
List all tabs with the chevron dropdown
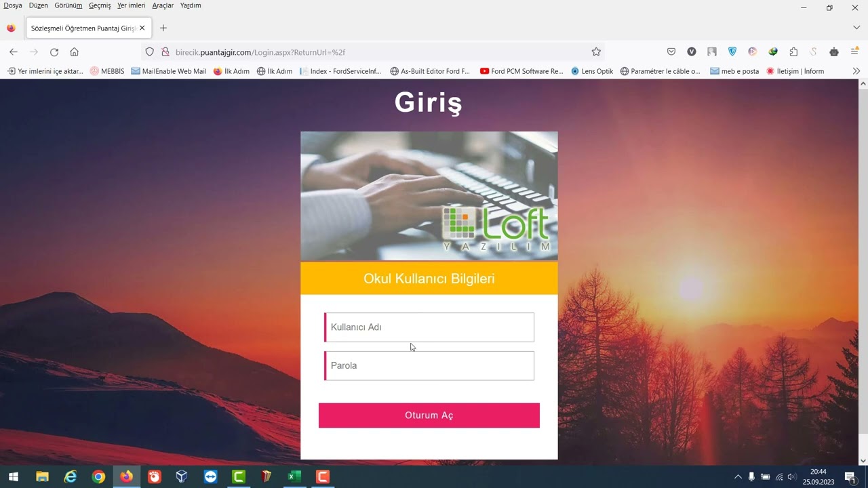click(x=856, y=28)
